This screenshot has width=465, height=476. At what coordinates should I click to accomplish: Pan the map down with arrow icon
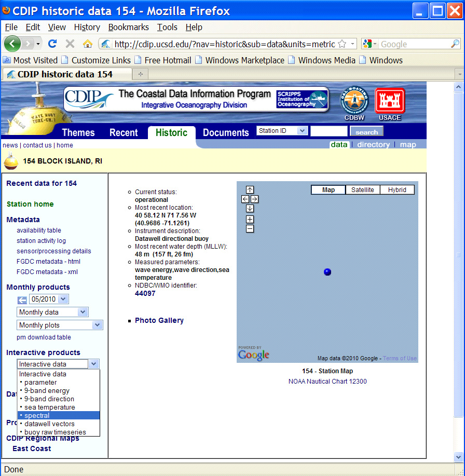tap(250, 209)
